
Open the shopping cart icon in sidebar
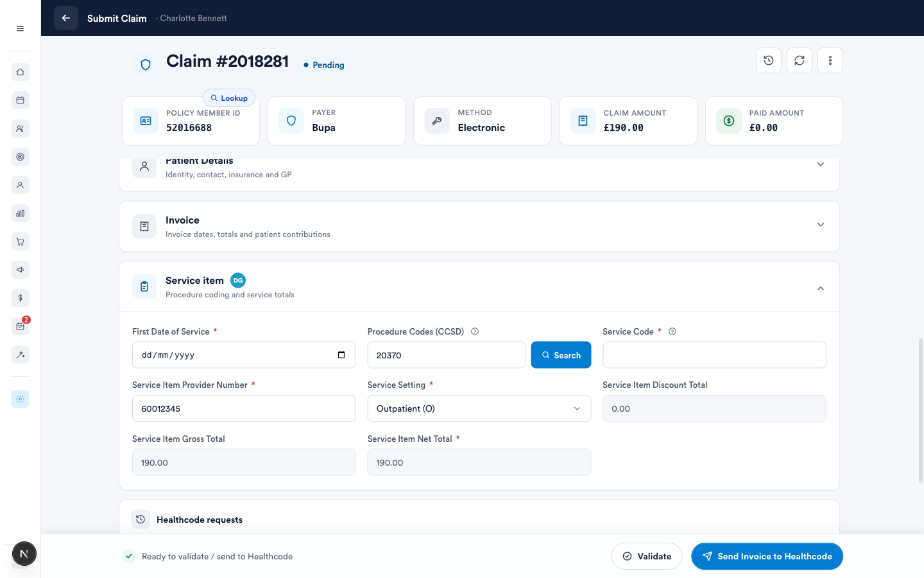click(21, 241)
